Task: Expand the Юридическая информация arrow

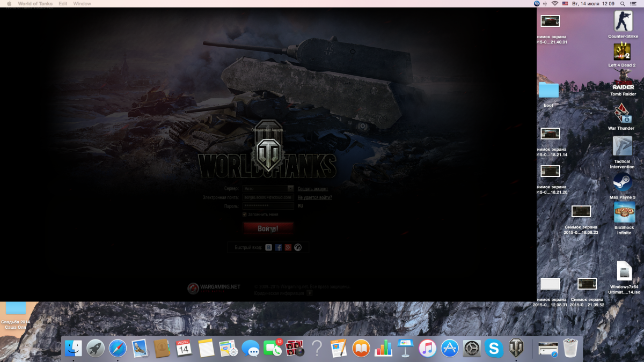Action: click(309, 293)
